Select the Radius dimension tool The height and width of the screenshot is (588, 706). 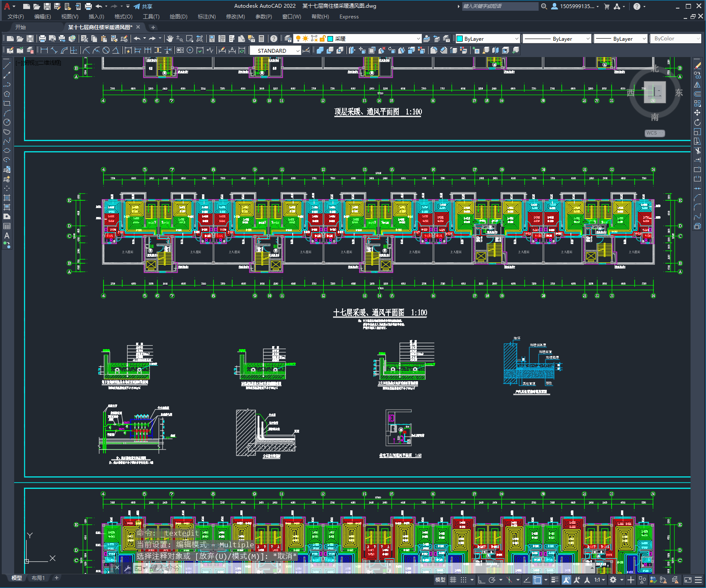click(x=86, y=50)
